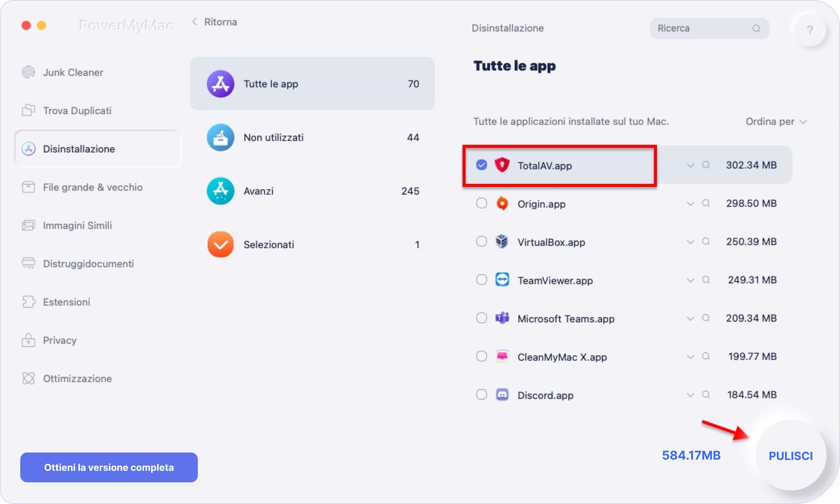Select the Discord.app checkbox
This screenshot has height=504, width=840.
pos(481,395)
